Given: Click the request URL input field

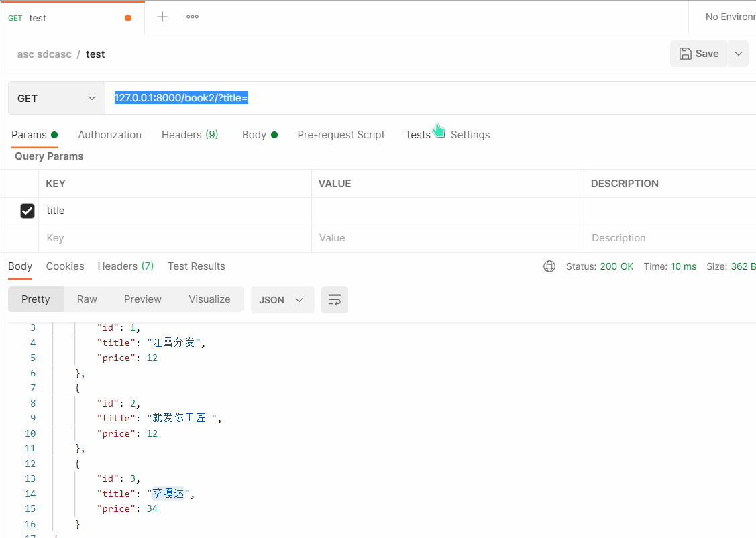Looking at the screenshot, I should point(429,98).
